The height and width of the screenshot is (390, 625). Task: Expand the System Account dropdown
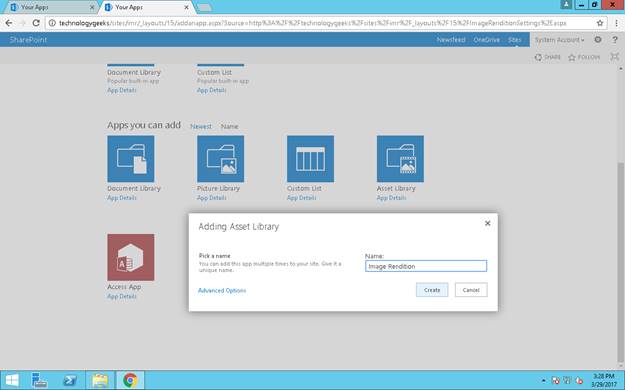click(x=560, y=40)
